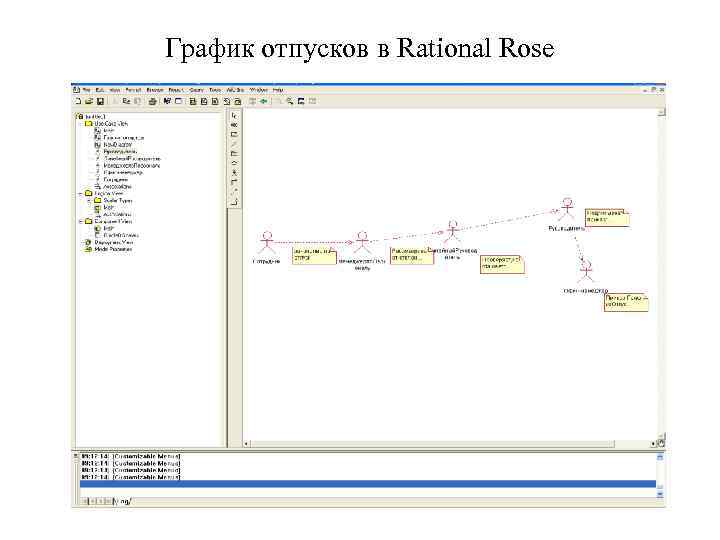The height and width of the screenshot is (540, 720).
Task: Open the Tools menu
Action: (x=215, y=90)
